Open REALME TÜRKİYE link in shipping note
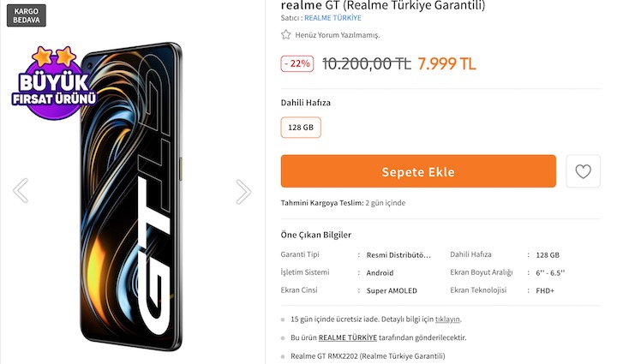The image size is (617, 364). [347, 337]
